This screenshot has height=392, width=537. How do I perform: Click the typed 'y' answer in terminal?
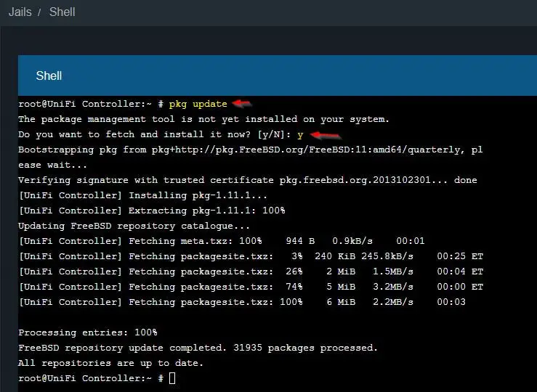point(300,135)
